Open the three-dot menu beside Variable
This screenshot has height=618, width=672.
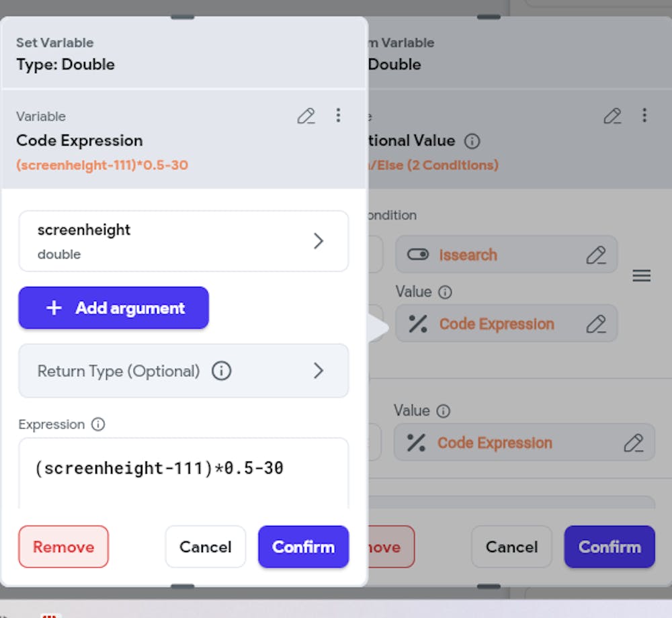coord(338,116)
